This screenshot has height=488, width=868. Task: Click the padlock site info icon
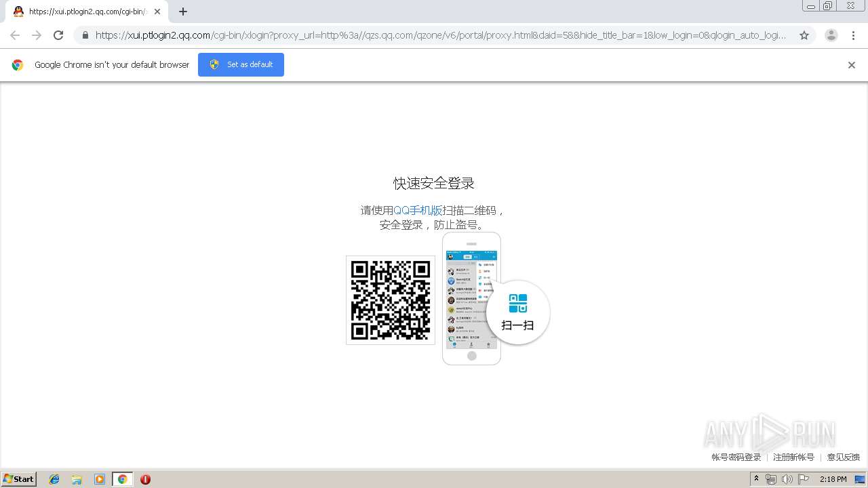coord(85,35)
